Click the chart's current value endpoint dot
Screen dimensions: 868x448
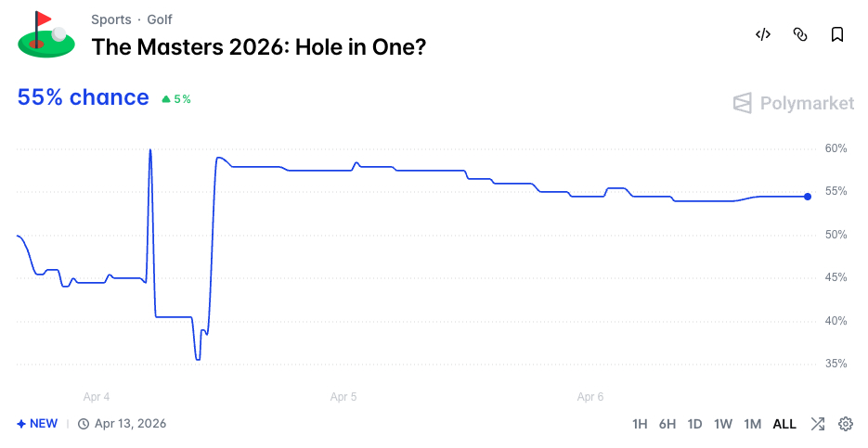(x=808, y=197)
